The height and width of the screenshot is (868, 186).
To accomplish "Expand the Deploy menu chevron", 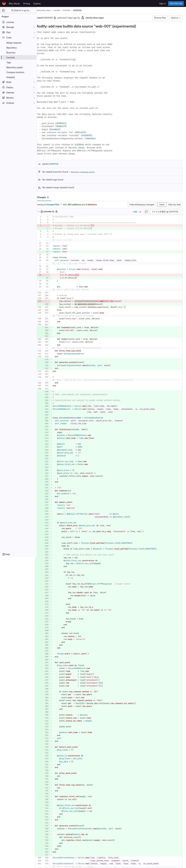I will pyautogui.click(x=34, y=87).
